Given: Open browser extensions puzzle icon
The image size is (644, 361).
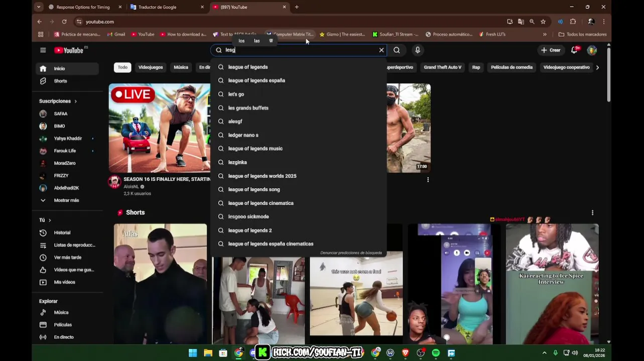Looking at the screenshot, I should point(573,22).
